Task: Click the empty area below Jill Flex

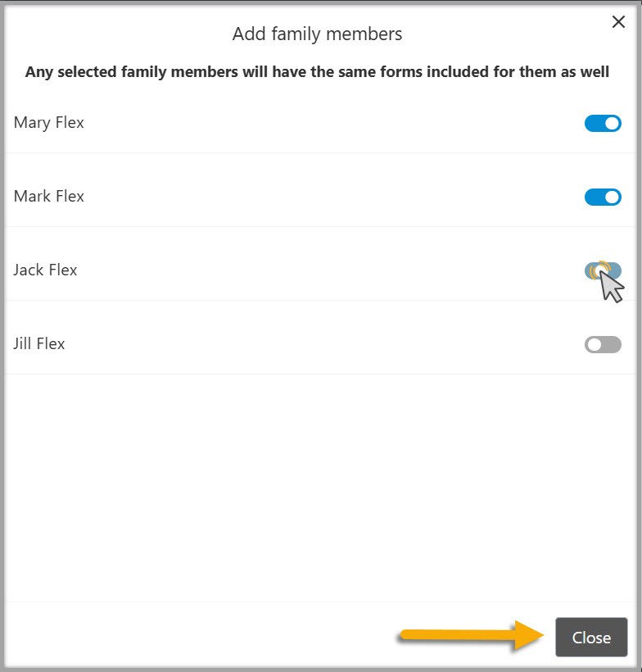Action: [321, 492]
